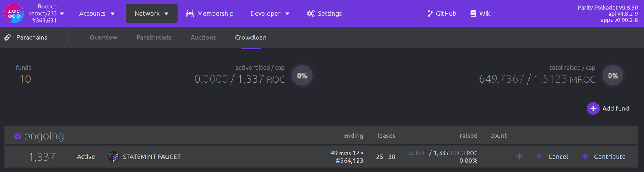Image resolution: width=644 pixels, height=172 pixels.
Task: Click the active raised 0% progress circle
Action: tap(302, 76)
